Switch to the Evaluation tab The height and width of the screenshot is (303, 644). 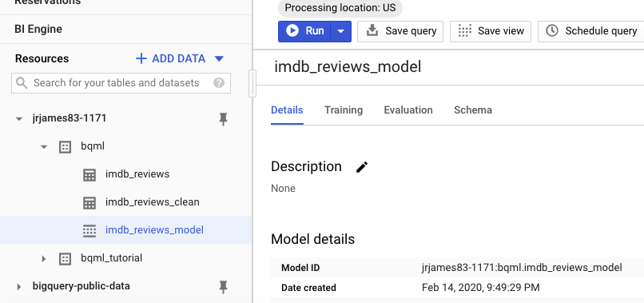click(408, 110)
